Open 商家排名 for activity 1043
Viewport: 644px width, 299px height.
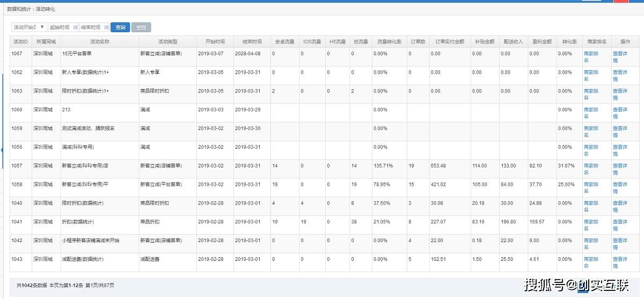pyautogui.click(x=590, y=262)
